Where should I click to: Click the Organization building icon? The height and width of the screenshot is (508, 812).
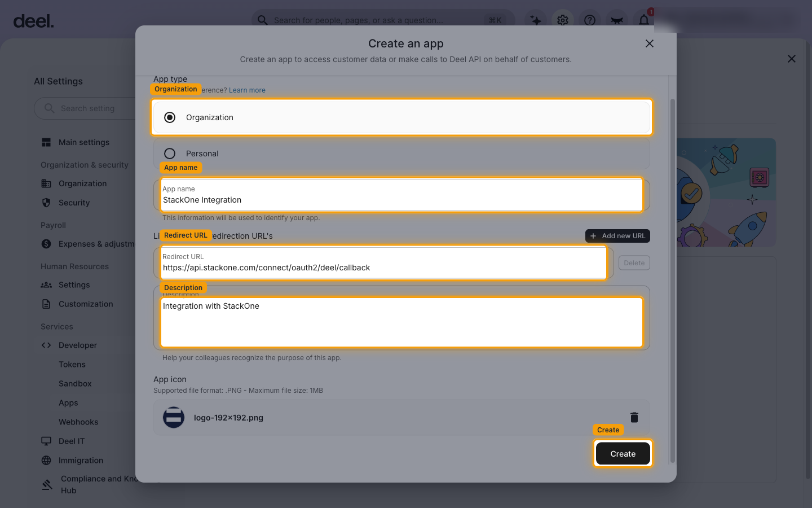[x=46, y=183]
